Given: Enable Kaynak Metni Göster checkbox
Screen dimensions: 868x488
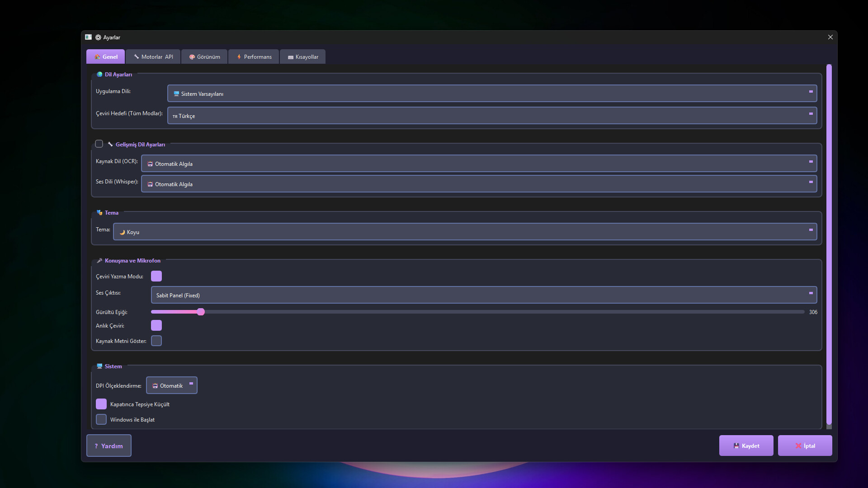Looking at the screenshot, I should (156, 341).
